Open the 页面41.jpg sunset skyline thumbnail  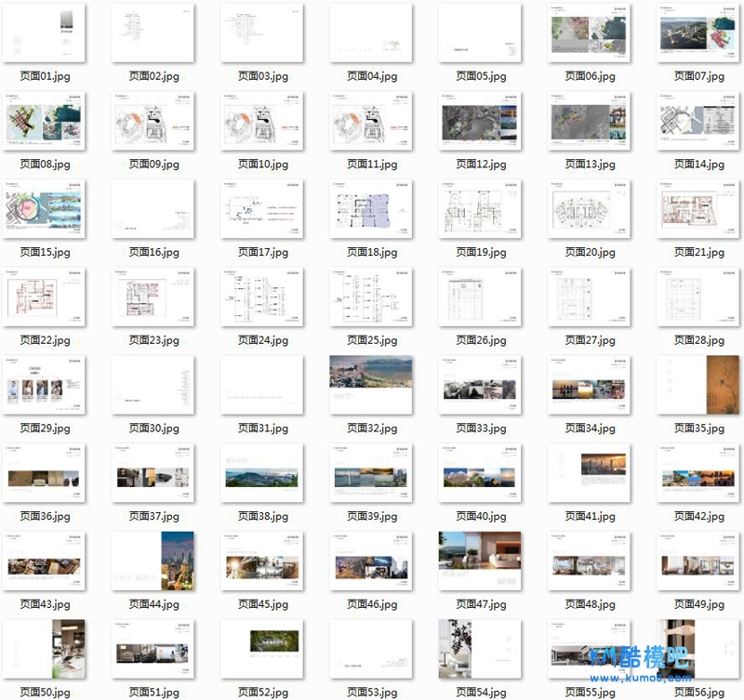(x=590, y=472)
